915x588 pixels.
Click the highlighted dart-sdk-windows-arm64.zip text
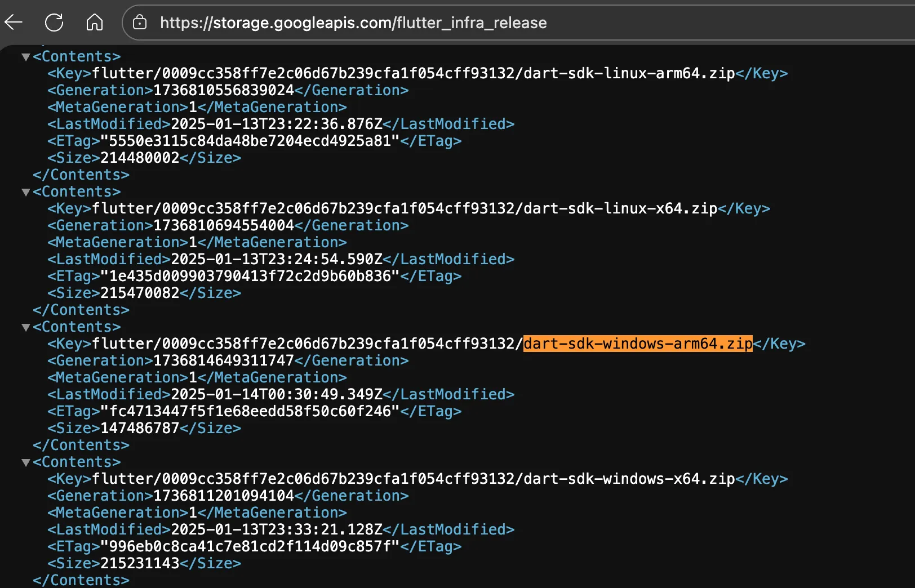point(638,344)
